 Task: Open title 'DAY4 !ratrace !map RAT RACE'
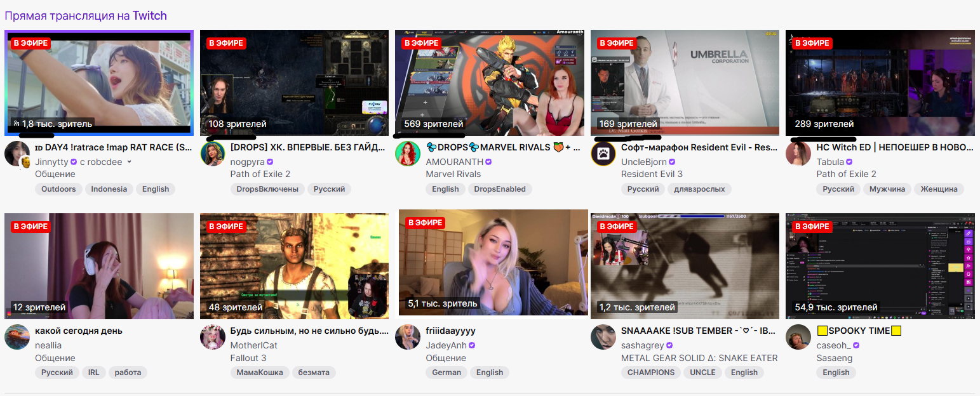pos(113,147)
